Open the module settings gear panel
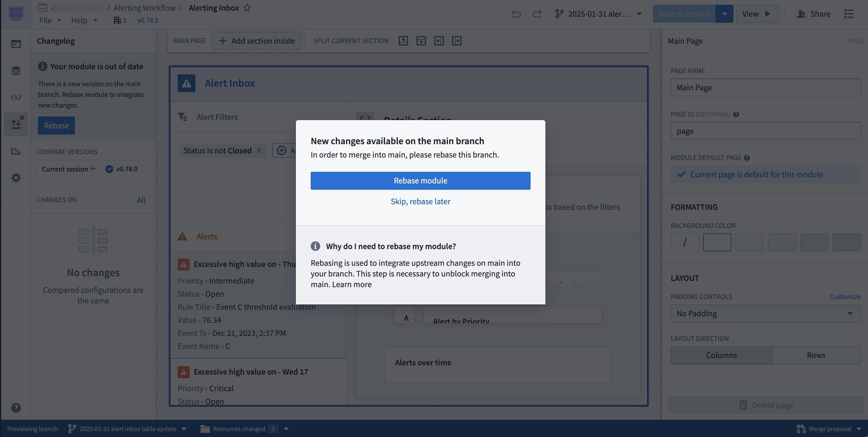The width and height of the screenshot is (868, 437). (x=16, y=178)
